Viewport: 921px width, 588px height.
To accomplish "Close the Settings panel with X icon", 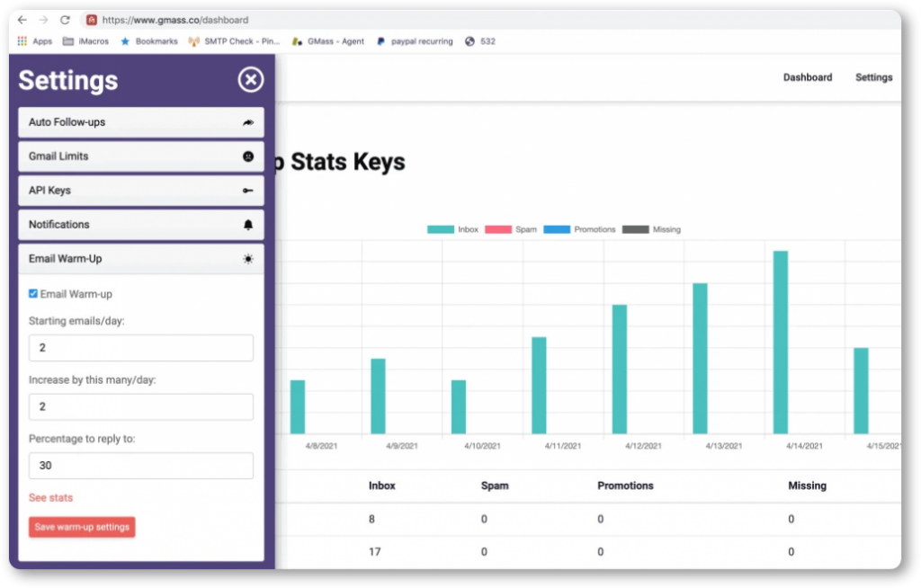I will click(251, 79).
